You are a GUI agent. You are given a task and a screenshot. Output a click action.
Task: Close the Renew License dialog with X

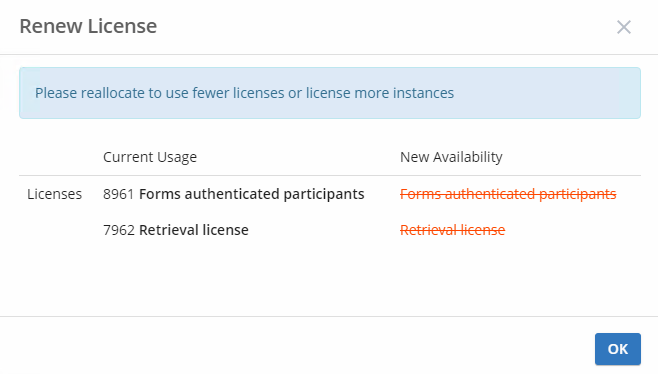click(x=624, y=27)
